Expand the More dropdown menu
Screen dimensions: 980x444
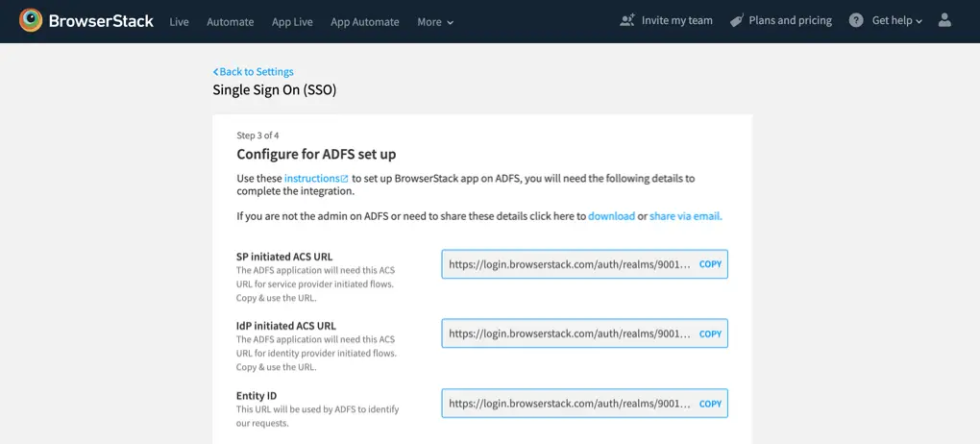tap(435, 22)
